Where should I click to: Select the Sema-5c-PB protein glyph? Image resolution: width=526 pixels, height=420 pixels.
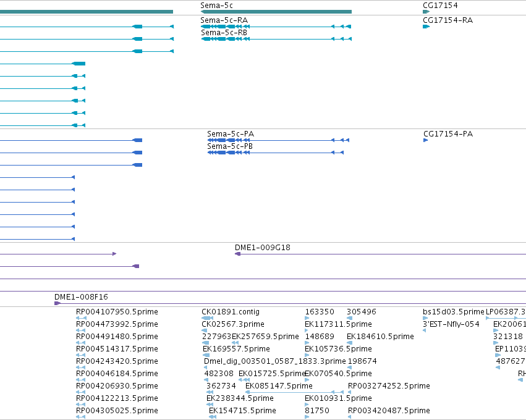(276, 153)
